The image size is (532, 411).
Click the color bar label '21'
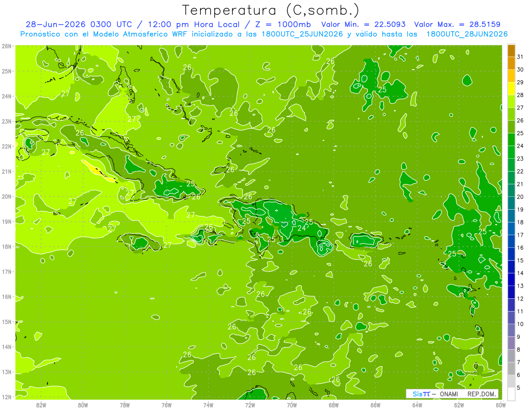pos(520,184)
